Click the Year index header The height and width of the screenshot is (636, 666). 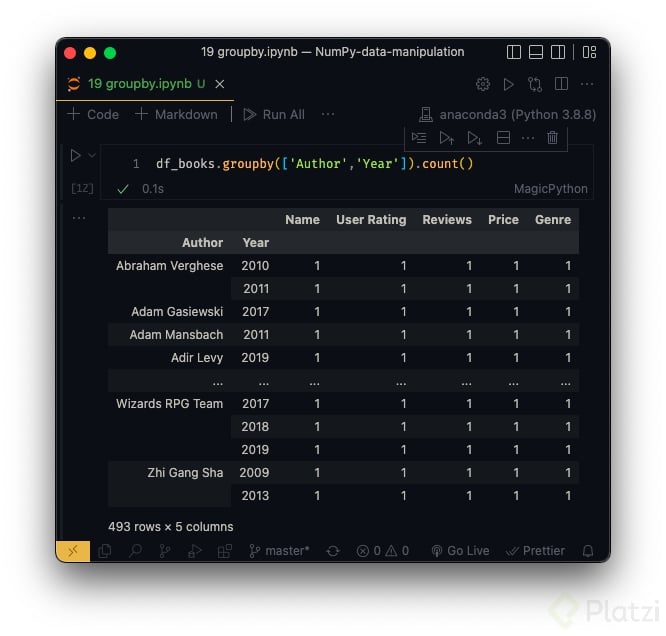tap(256, 243)
